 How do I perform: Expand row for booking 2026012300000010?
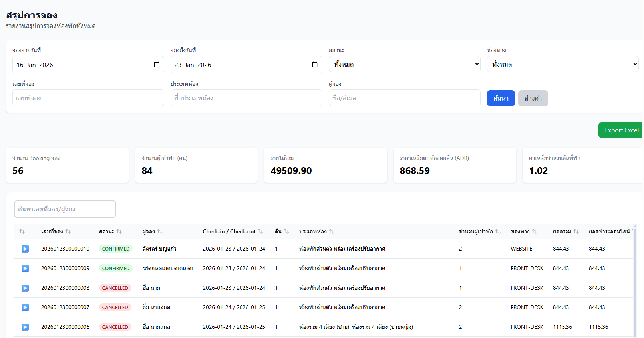(x=25, y=249)
